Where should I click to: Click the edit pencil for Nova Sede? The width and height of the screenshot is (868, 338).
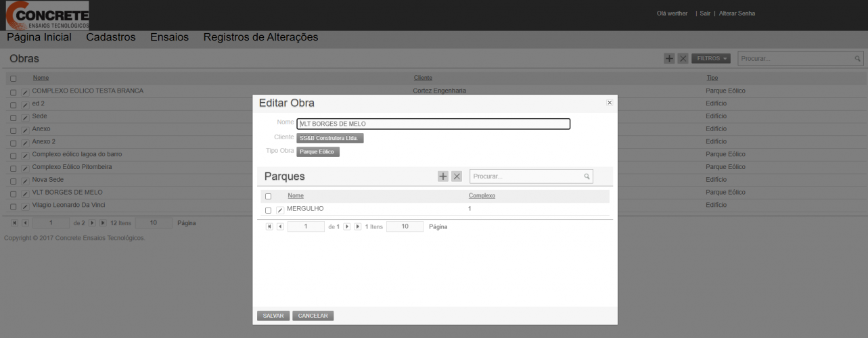25,181
